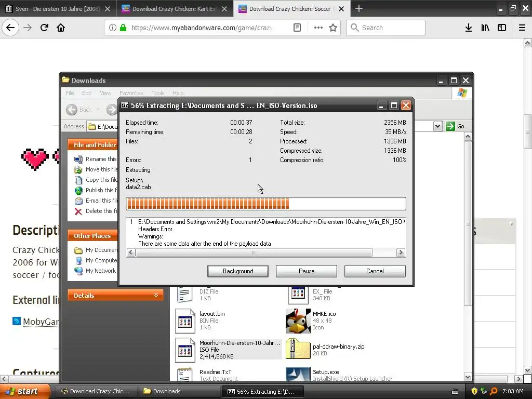Select Setup.exe InstallShield launcher icon
532x399 pixels.
(298, 374)
